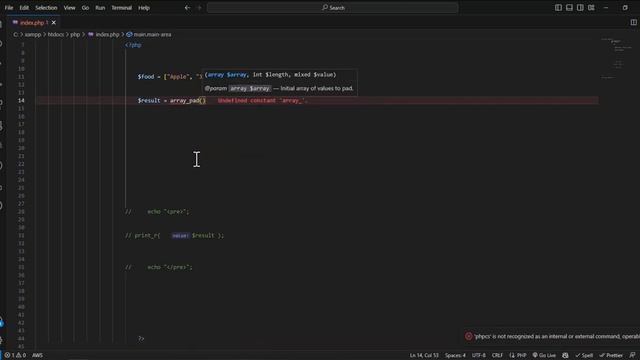Open the Go menu
The image size is (640, 360).
tap(85, 8)
